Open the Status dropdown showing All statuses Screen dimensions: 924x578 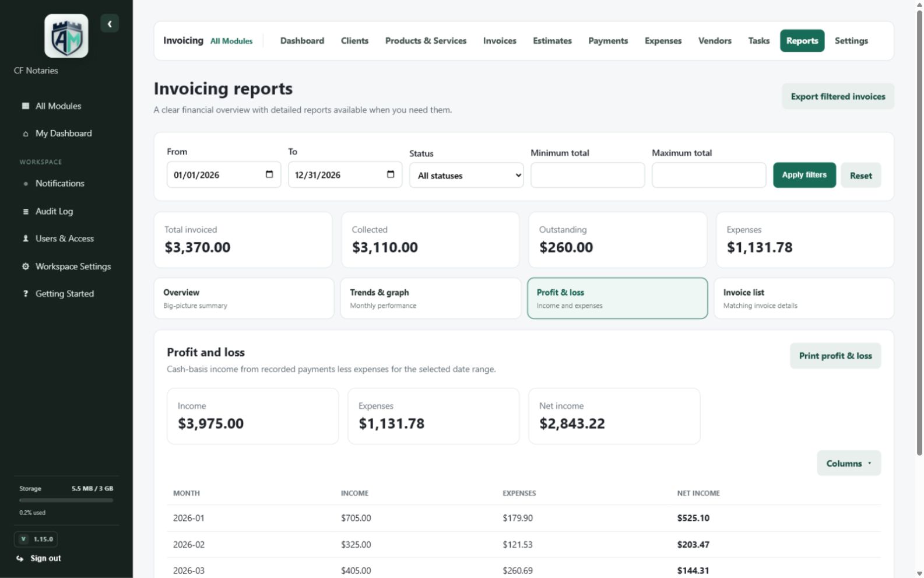(x=466, y=176)
